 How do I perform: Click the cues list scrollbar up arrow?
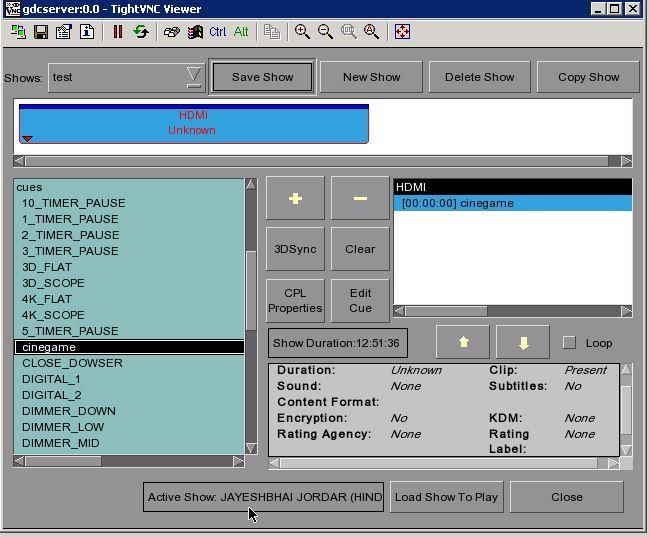(x=251, y=184)
